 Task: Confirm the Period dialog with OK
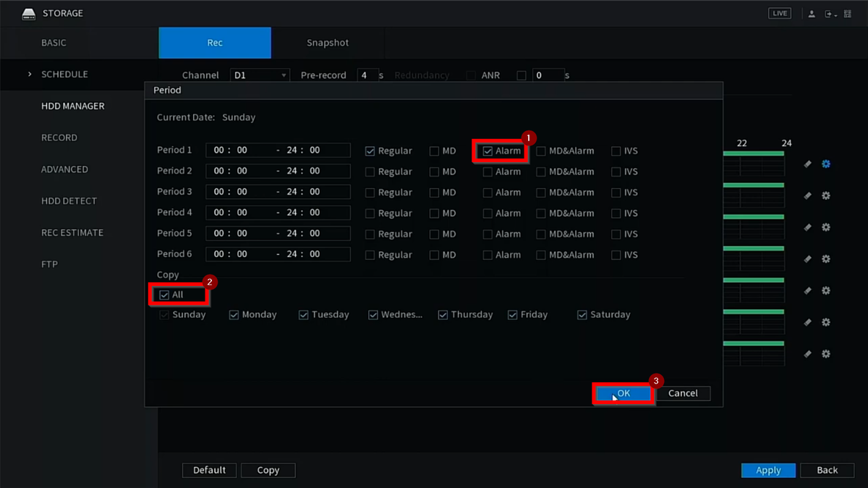click(624, 393)
